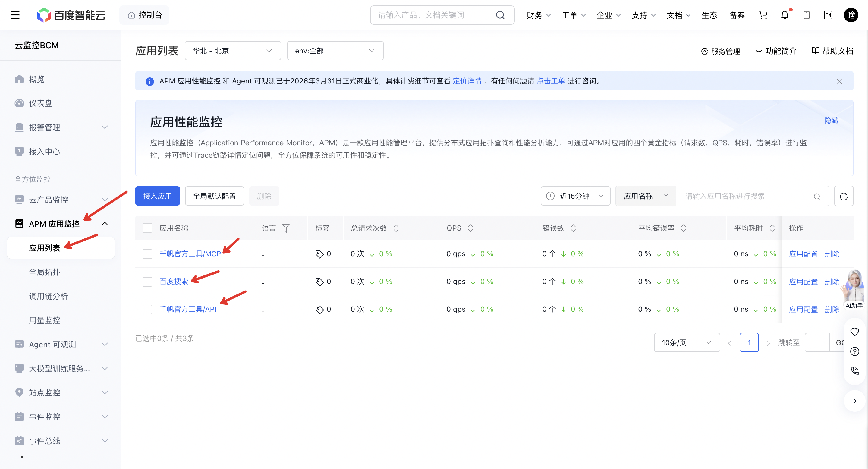Open the 华北 - 北京 region dropdown
The width and height of the screenshot is (868, 469).
232,51
